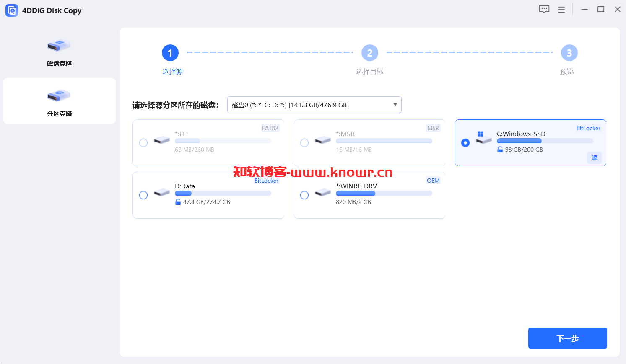Viewport: 626px width, 364px height.
Task: Select the D:Data partition radio button
Action: coord(143,195)
